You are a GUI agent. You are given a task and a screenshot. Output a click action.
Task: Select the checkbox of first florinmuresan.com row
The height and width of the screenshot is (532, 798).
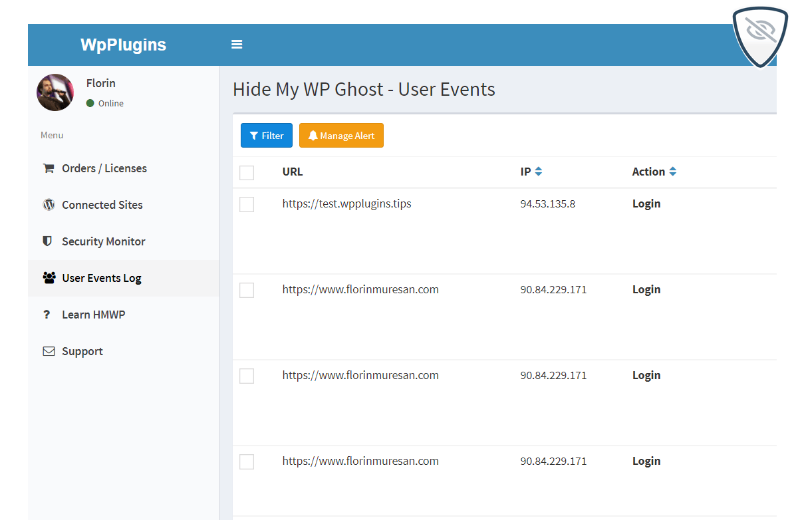click(247, 290)
